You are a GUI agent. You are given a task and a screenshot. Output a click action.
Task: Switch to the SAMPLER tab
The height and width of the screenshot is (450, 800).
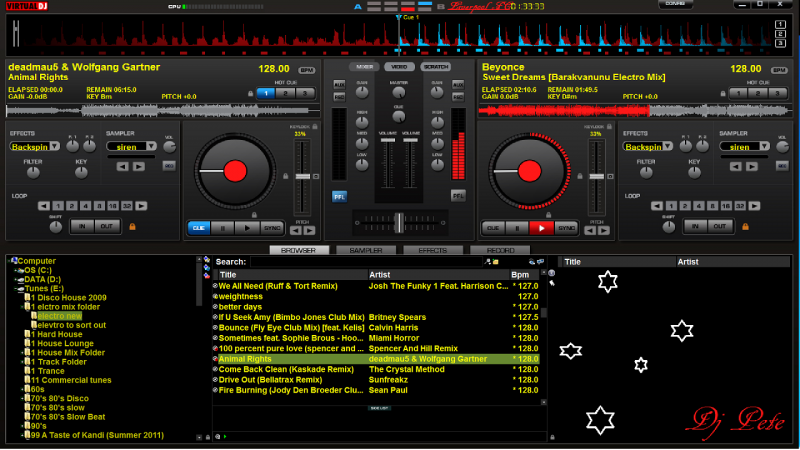point(366,251)
